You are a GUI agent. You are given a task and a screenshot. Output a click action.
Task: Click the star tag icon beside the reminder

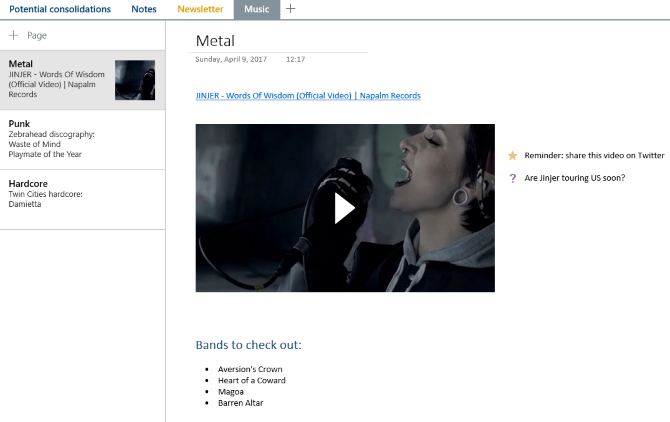513,156
